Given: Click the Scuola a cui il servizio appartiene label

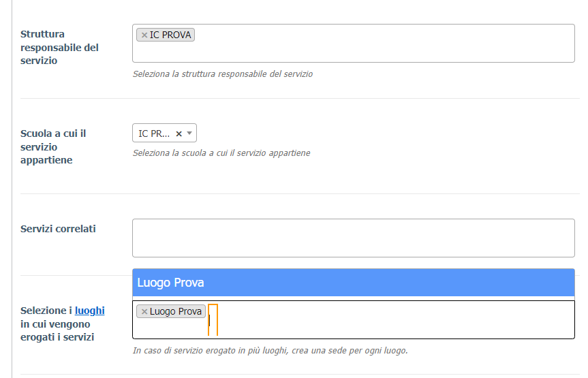Looking at the screenshot, I should pos(53,146).
